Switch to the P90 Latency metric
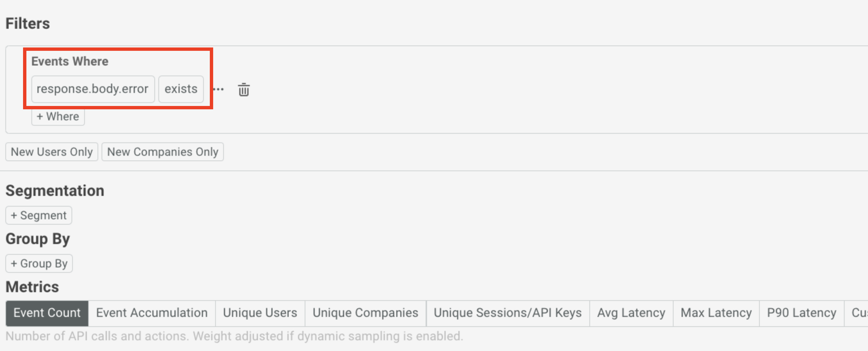 point(802,313)
